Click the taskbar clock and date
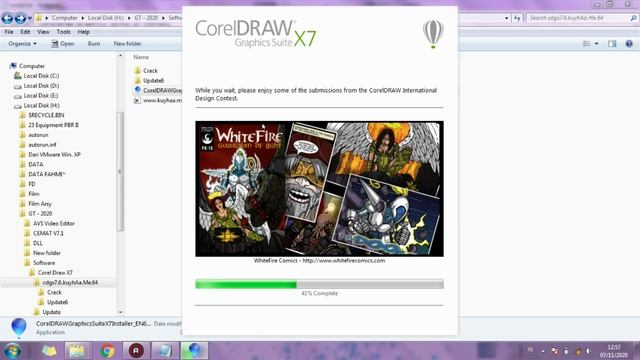Screen dimensions: 640x360 point(613,351)
